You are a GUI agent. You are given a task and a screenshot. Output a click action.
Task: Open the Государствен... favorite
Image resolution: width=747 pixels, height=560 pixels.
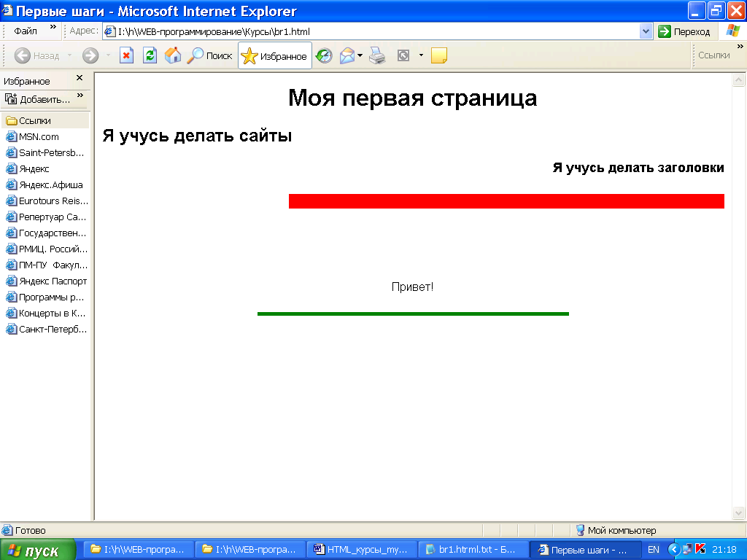click(x=46, y=233)
